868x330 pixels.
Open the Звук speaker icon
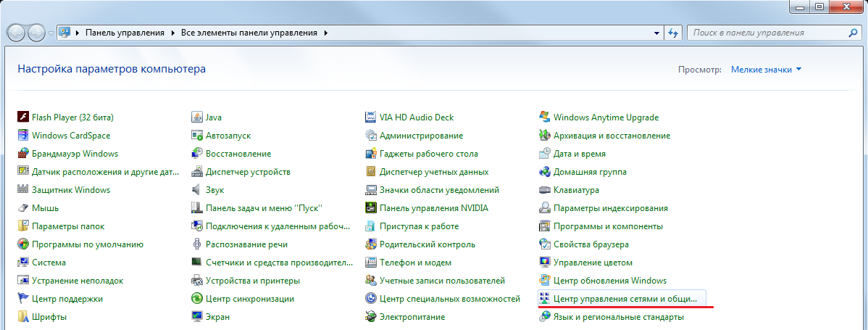tap(196, 190)
